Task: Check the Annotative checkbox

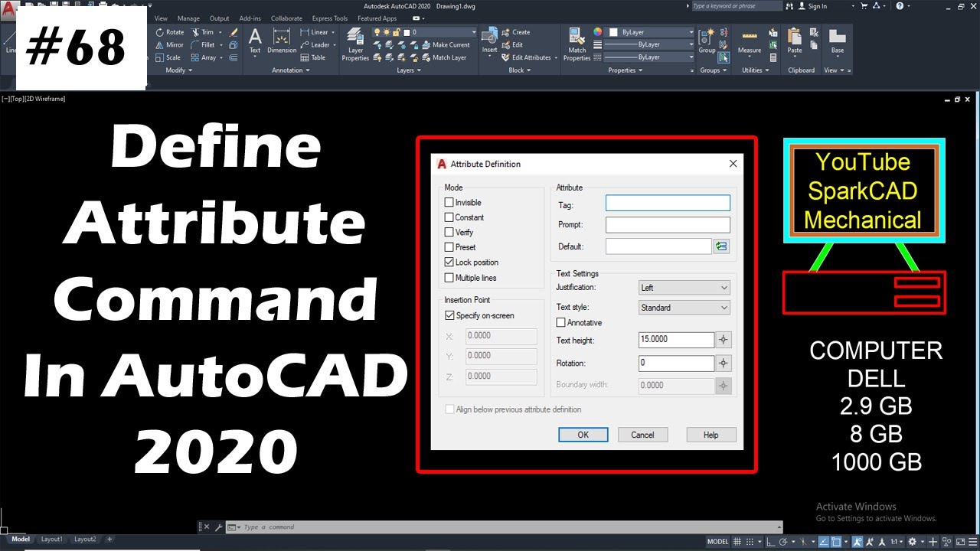Action: tap(561, 323)
